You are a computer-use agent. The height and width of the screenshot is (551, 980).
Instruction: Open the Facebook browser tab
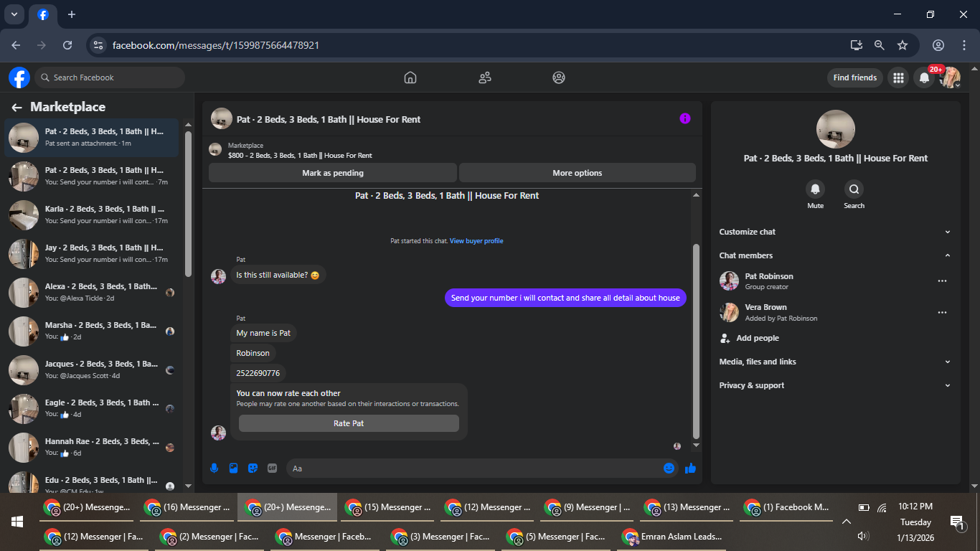tap(43, 14)
